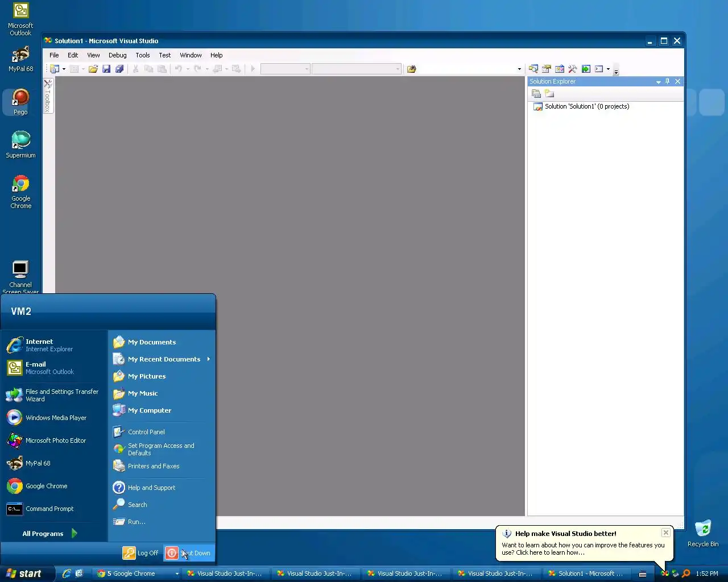The image size is (728, 582).
Task: Click the Redo arrow icon
Action: coord(197,69)
